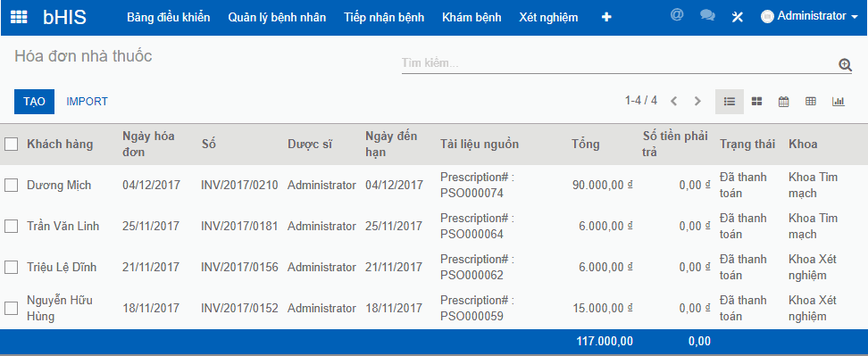Sort by Tổng column header

[x=586, y=145]
